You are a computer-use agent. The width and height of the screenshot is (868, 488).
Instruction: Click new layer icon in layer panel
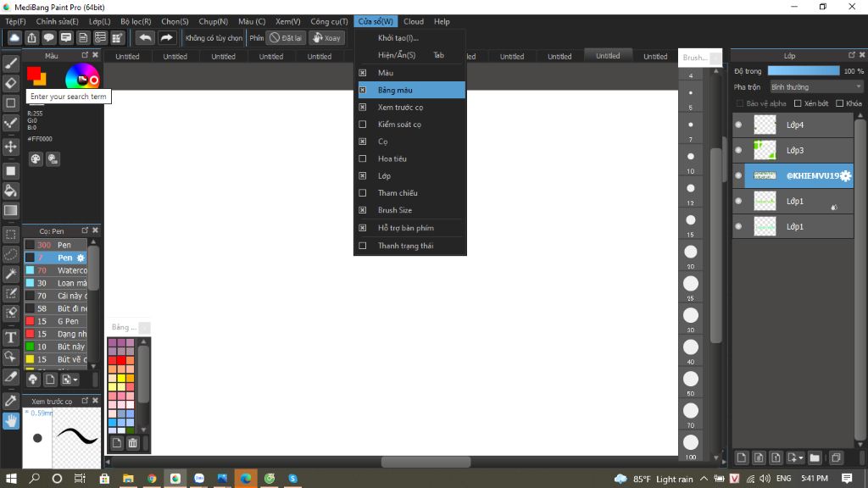click(742, 457)
